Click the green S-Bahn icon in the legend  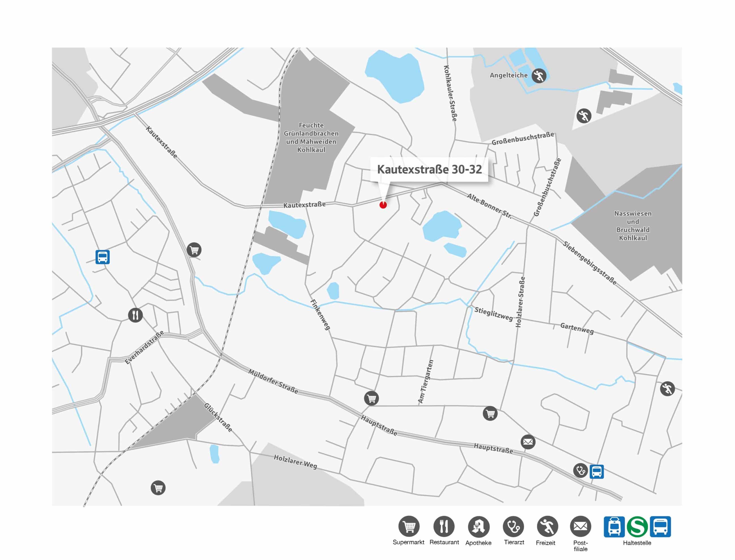coord(637,527)
